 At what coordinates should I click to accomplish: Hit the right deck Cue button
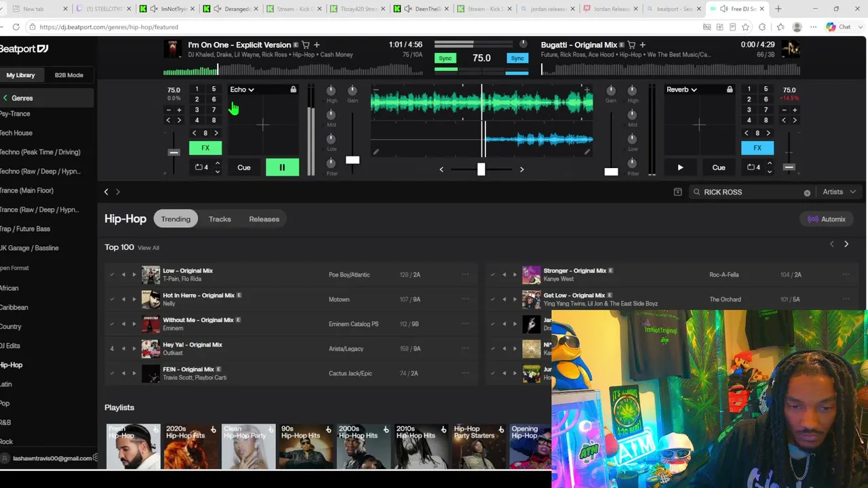point(719,167)
